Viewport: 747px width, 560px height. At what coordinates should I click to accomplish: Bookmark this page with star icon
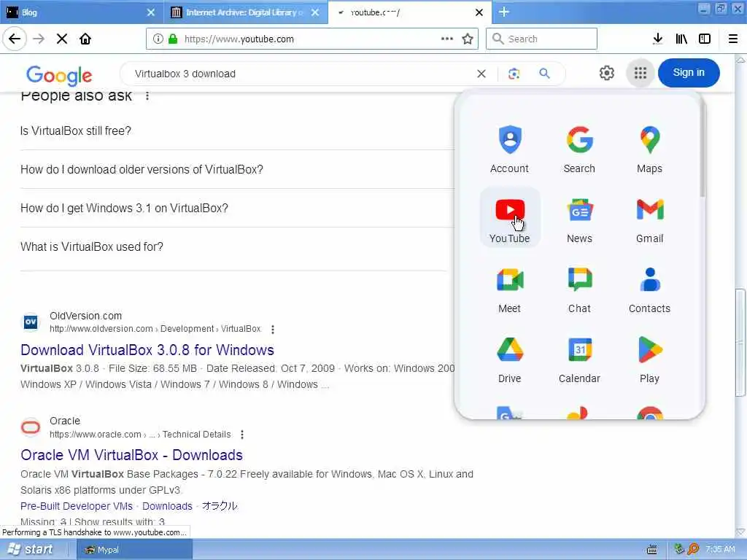[x=468, y=39]
